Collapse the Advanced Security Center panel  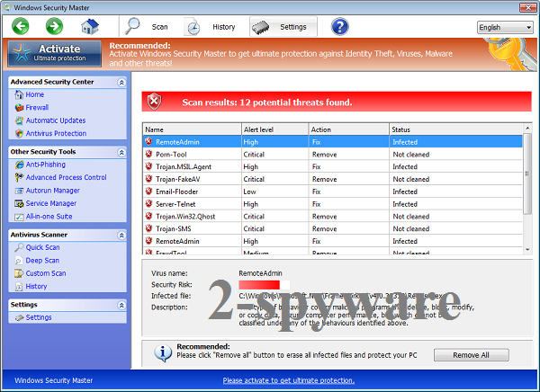tap(121, 82)
